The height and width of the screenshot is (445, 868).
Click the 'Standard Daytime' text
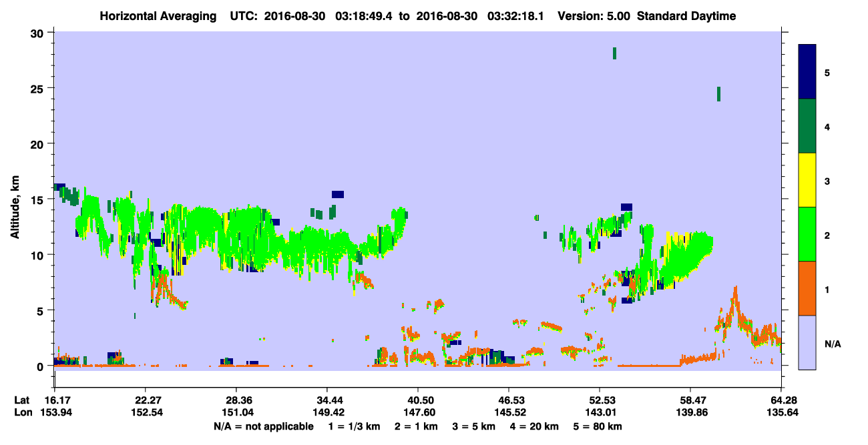pyautogui.click(x=686, y=16)
